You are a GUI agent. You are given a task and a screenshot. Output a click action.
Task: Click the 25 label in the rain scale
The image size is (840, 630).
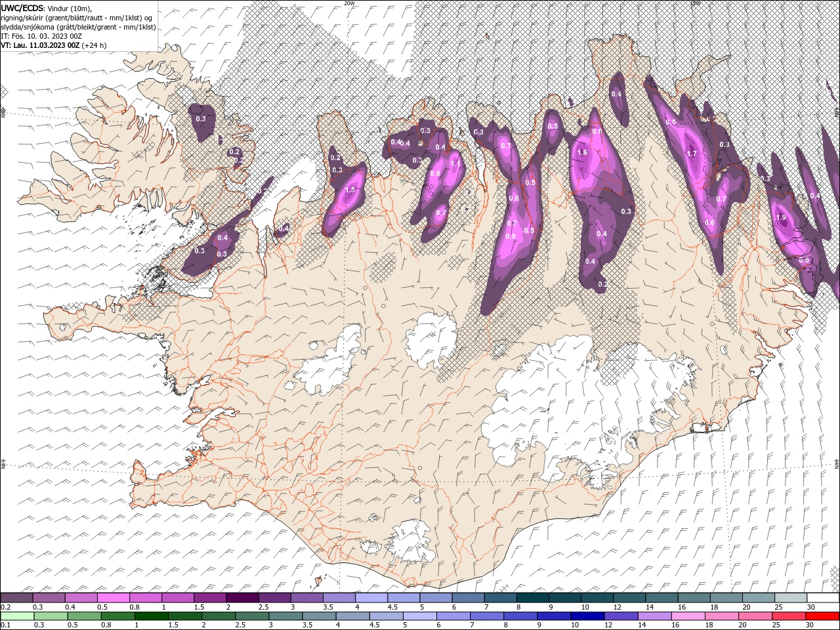click(776, 625)
